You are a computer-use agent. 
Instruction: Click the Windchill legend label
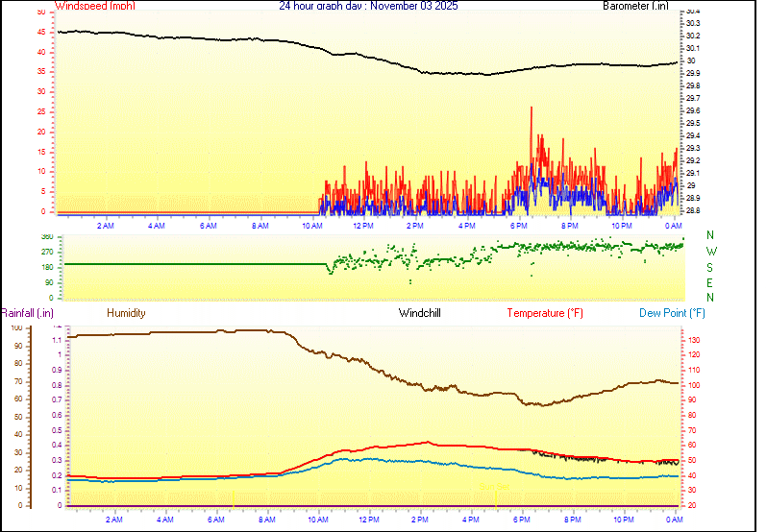pyautogui.click(x=420, y=313)
